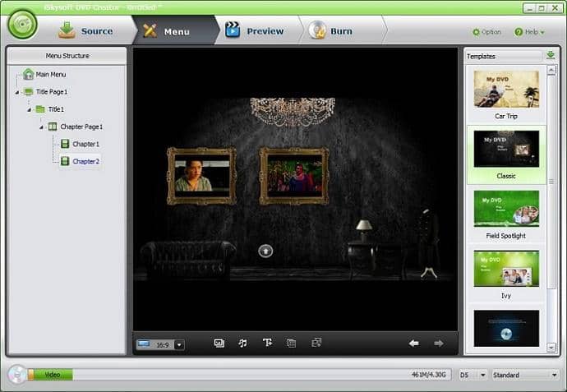567x392 pixels.
Task: Select Title1 in menu structure
Action: tap(56, 109)
